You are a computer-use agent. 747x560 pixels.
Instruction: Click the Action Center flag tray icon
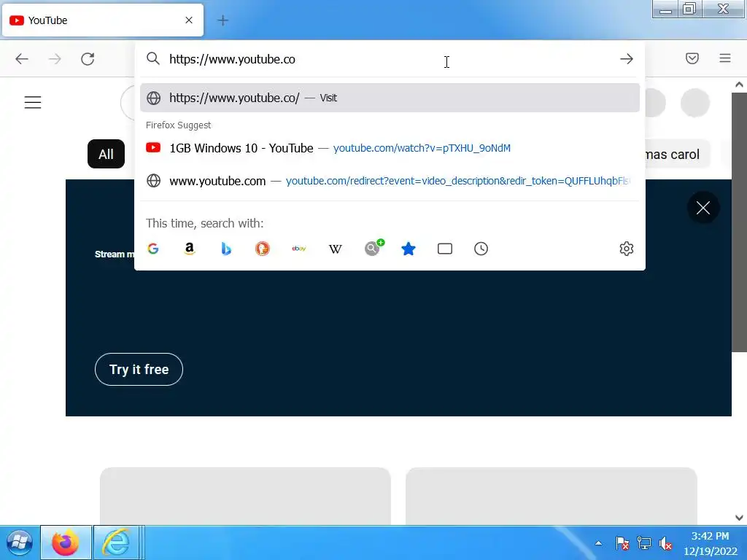coord(622,543)
